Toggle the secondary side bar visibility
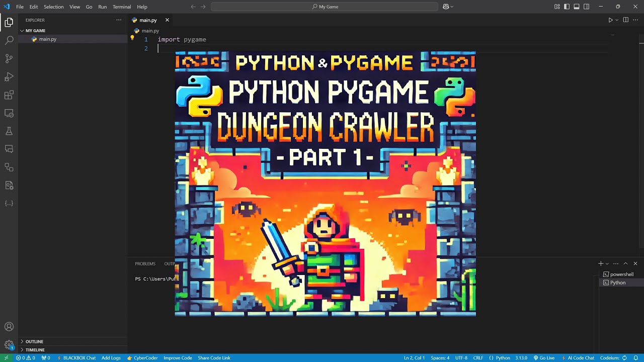This screenshot has width=644, height=362. 587,7
